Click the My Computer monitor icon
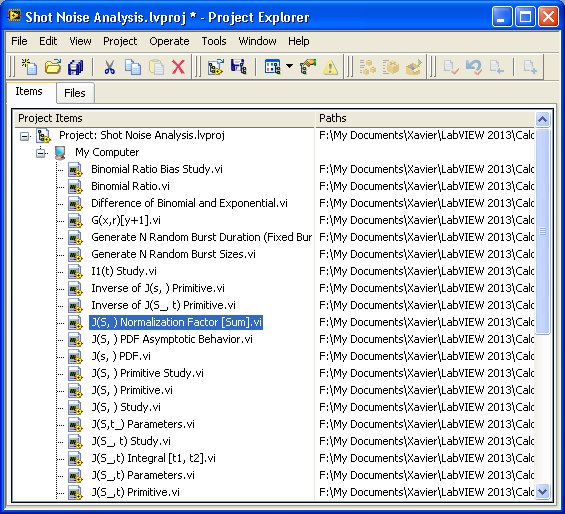Viewport: 565px width, 514px height. [60, 152]
